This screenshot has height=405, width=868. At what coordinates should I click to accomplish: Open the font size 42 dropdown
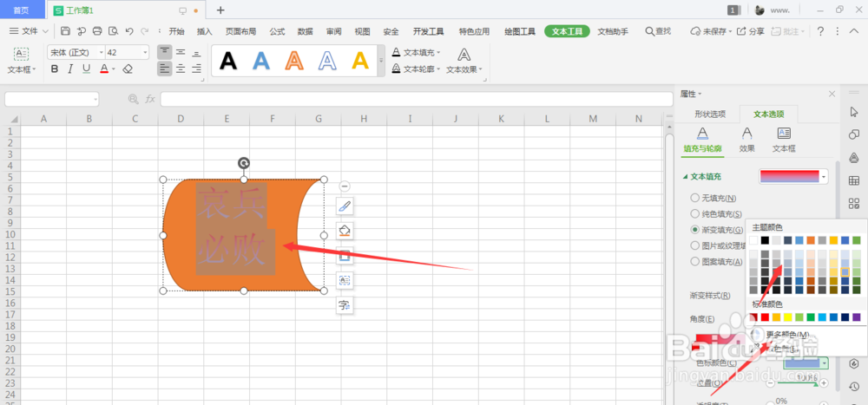tap(146, 53)
